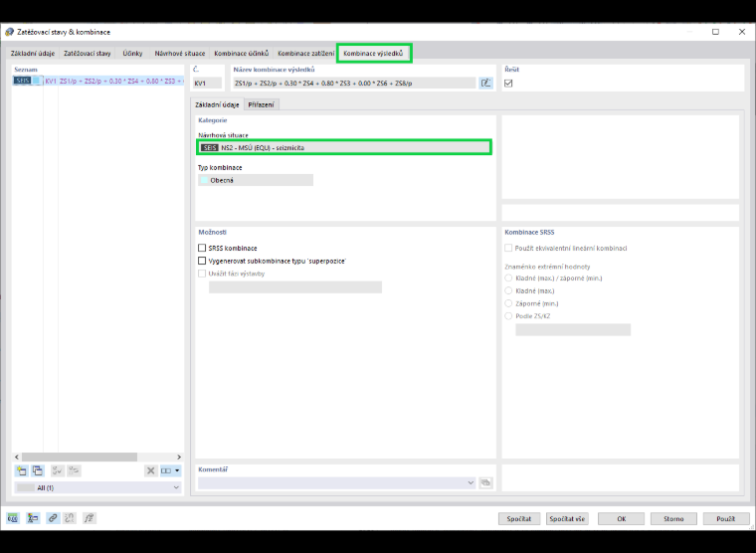Click the list scroll left arrow
Screen dimensions: 756x553
(17, 457)
